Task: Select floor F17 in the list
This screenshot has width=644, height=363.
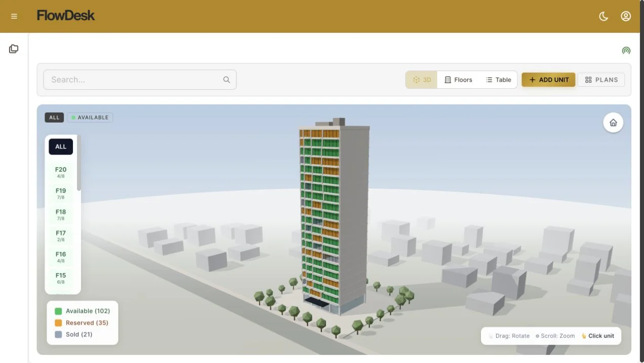Action: coord(61,236)
